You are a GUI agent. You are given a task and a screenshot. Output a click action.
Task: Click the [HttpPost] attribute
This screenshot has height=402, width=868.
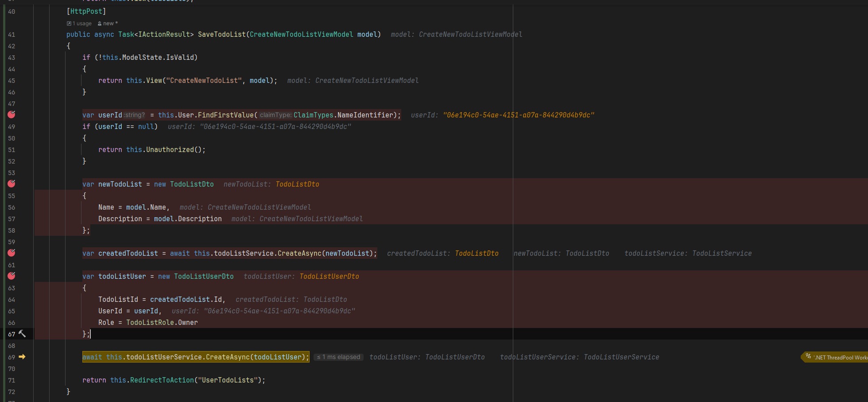pos(86,12)
